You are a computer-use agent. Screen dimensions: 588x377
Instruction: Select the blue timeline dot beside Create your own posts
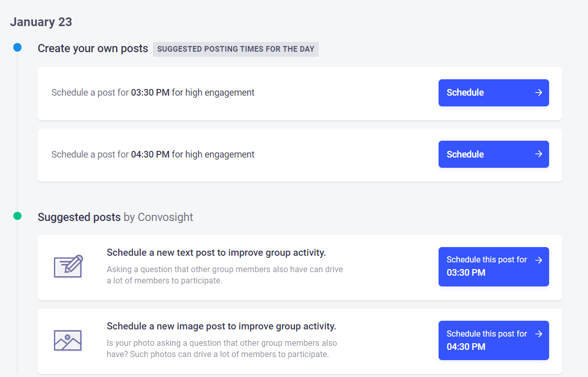(x=17, y=48)
